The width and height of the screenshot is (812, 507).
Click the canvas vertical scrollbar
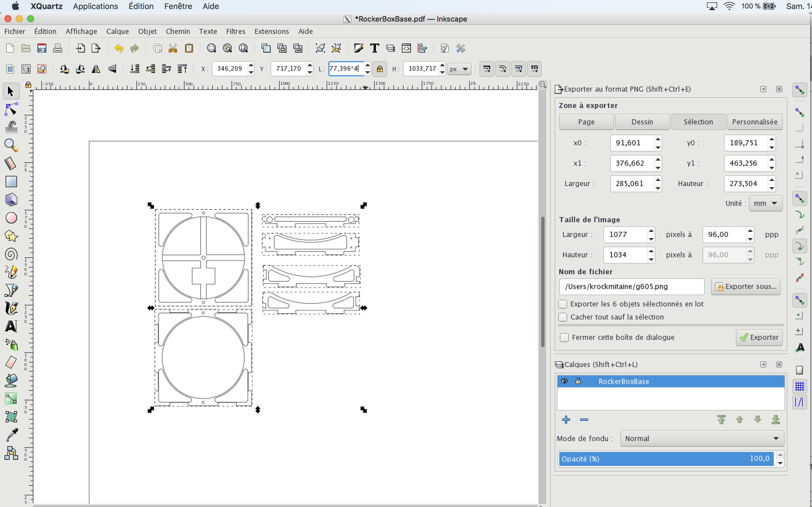tap(542, 282)
